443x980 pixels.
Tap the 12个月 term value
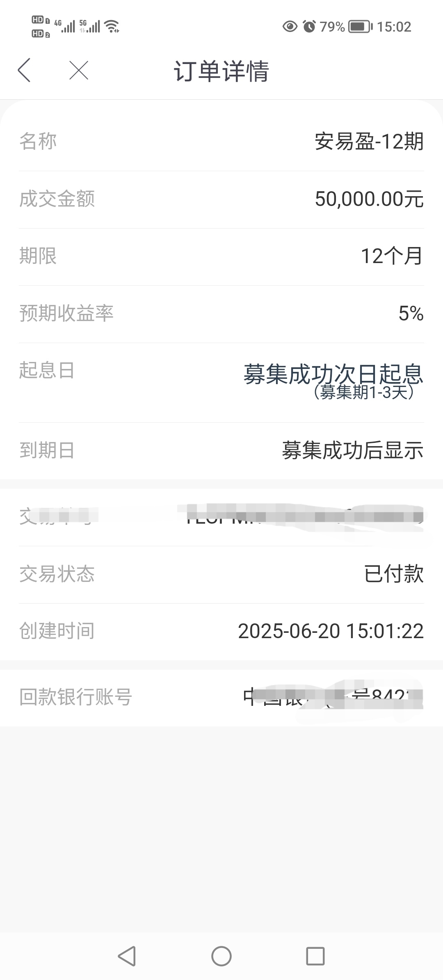392,256
